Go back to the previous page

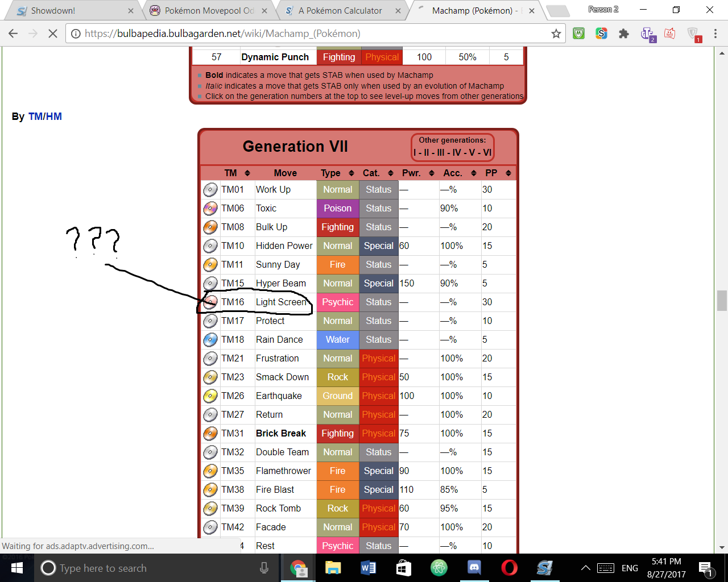click(x=13, y=34)
